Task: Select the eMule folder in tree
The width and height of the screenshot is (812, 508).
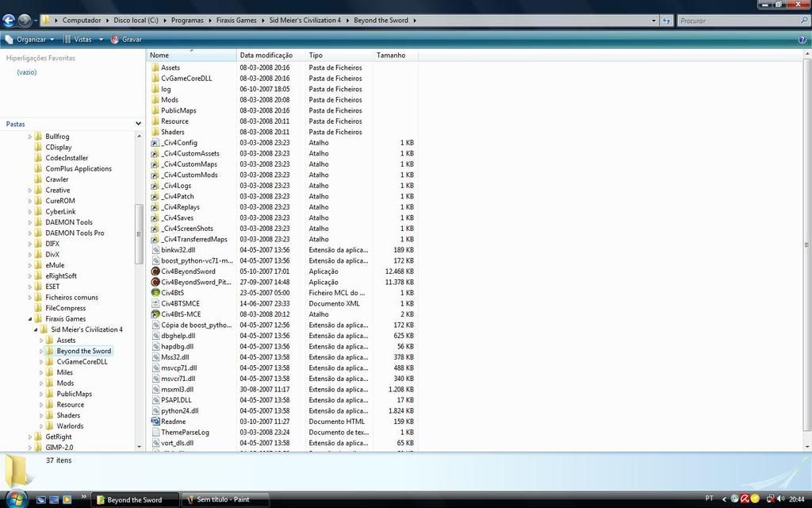Action: point(55,265)
